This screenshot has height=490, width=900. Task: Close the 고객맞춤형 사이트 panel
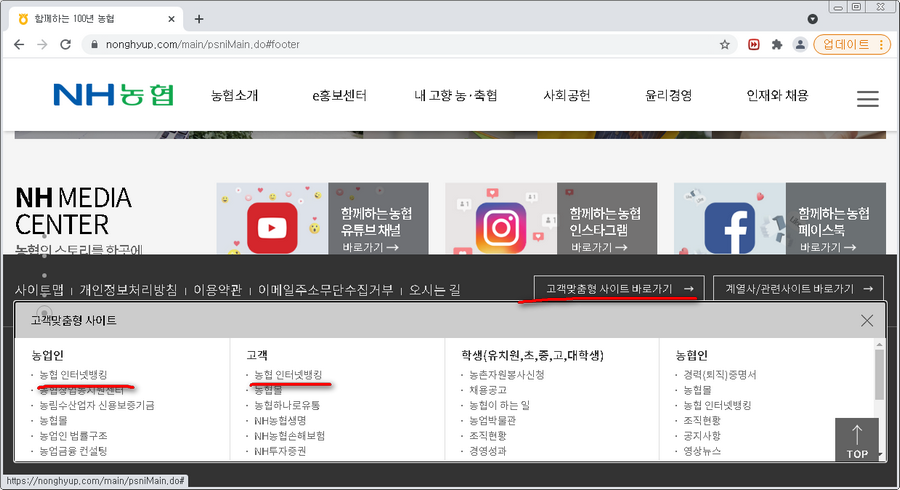pyautogui.click(x=867, y=321)
